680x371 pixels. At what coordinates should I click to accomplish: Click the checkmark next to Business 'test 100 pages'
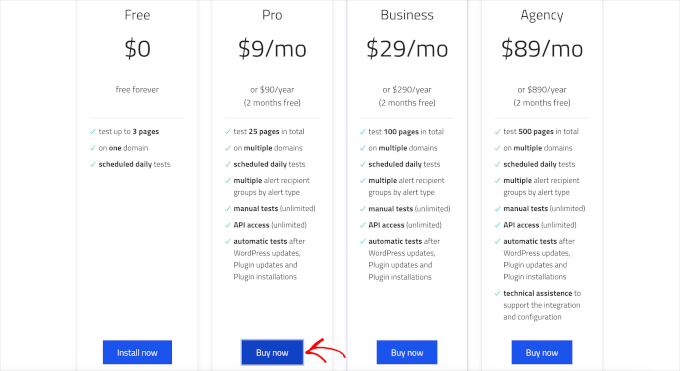point(363,131)
